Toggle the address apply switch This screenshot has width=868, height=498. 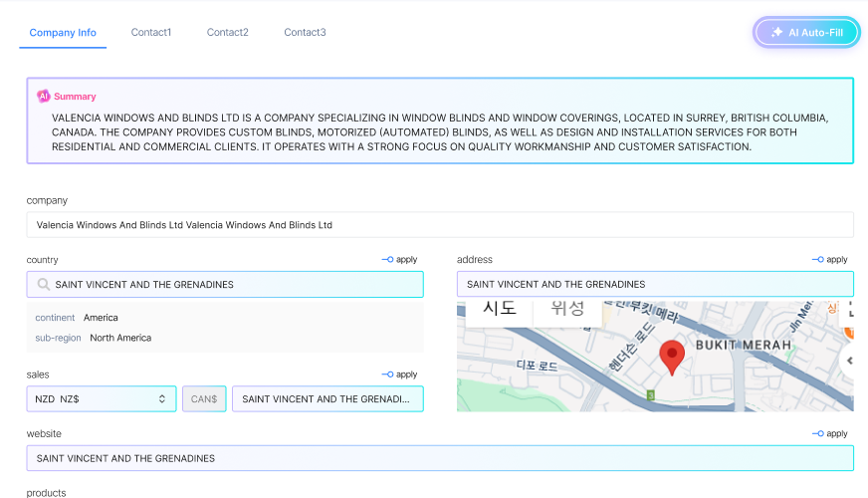tap(818, 260)
